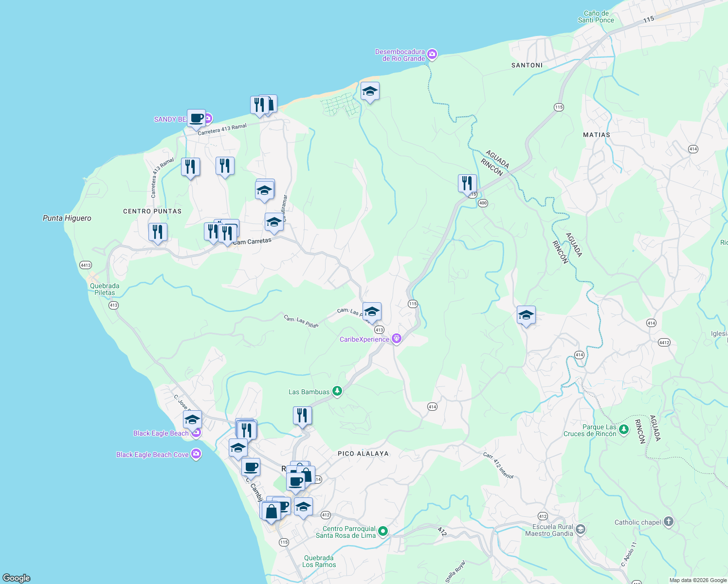Click the Las Bambuas park tree icon
Image resolution: width=728 pixels, height=584 pixels.
(337, 390)
